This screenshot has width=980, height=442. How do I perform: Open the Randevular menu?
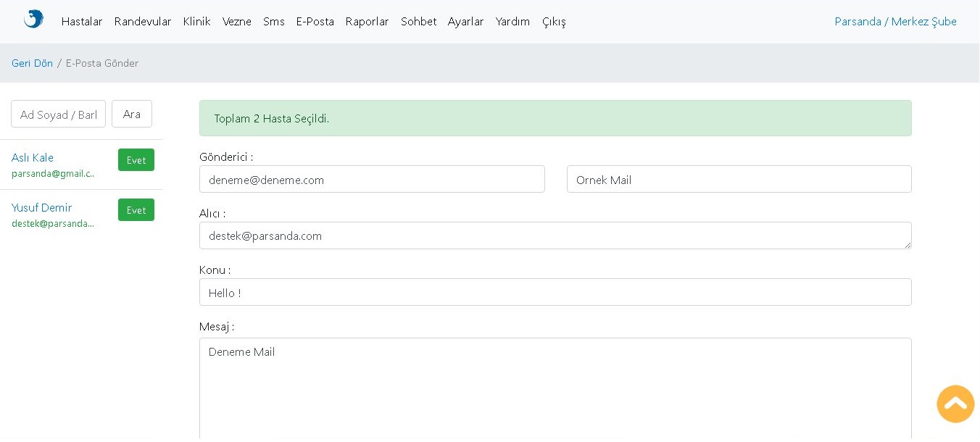(143, 22)
